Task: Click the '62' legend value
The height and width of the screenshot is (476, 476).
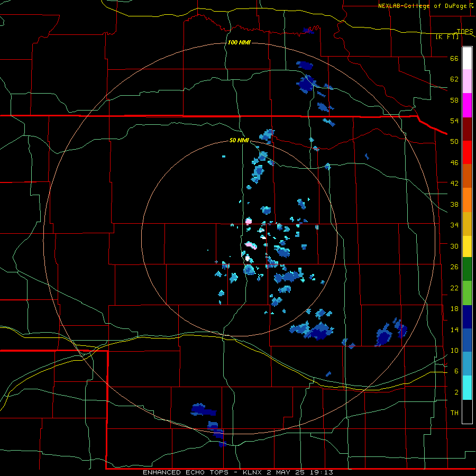Action: pos(454,79)
